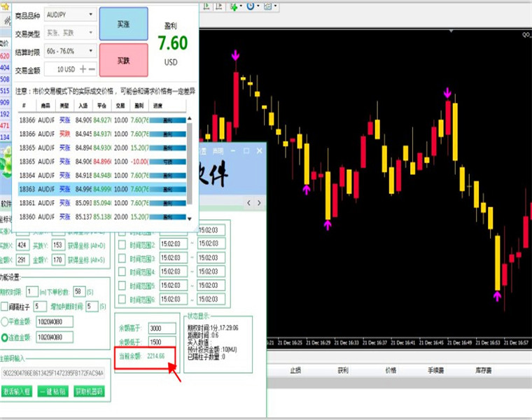532x420 pixels.
Task: Click the 手续费 column header
Action: [x=435, y=370]
